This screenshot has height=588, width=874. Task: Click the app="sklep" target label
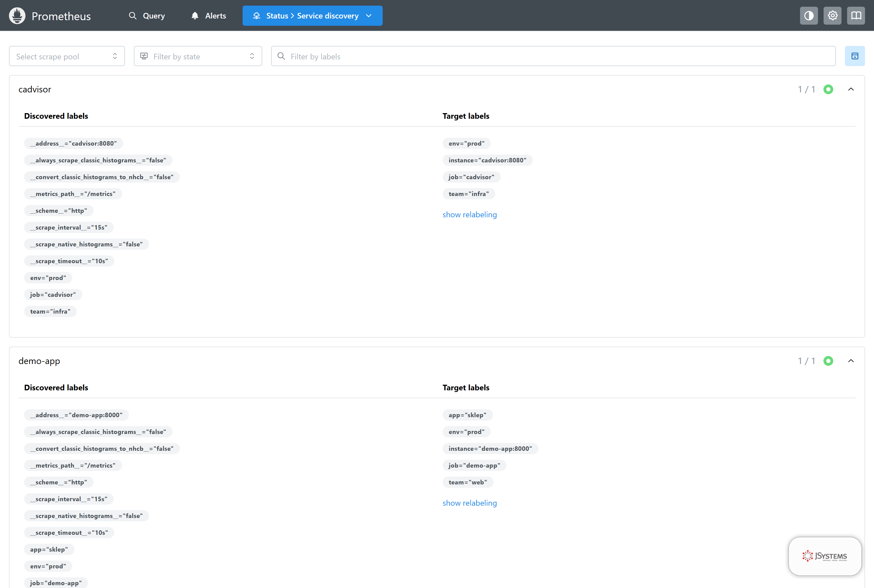pos(468,415)
